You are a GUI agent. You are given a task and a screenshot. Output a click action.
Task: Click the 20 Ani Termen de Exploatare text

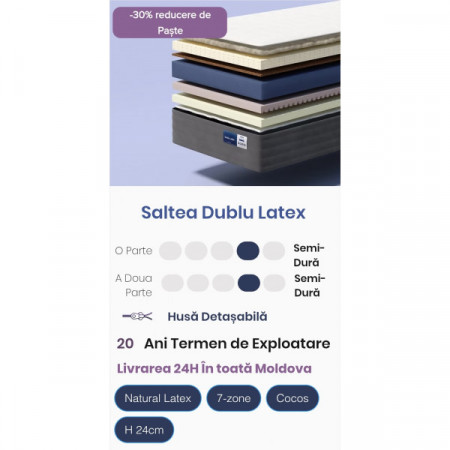[223, 343]
